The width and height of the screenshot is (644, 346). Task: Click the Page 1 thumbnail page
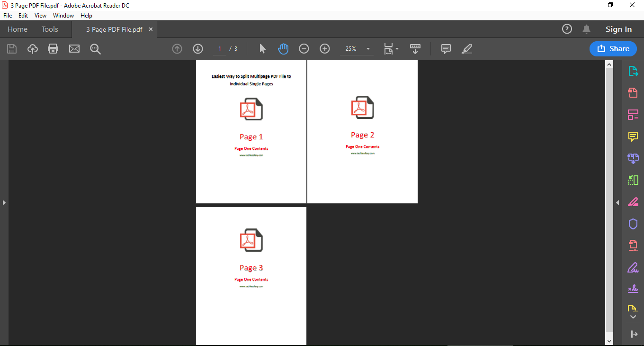tap(251, 132)
